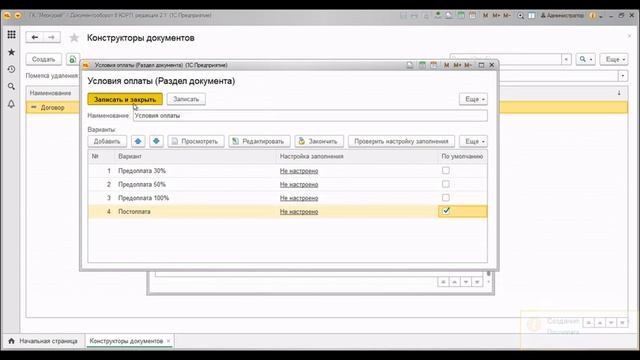
Task: Click Записать и закрыть button
Action: tap(125, 99)
